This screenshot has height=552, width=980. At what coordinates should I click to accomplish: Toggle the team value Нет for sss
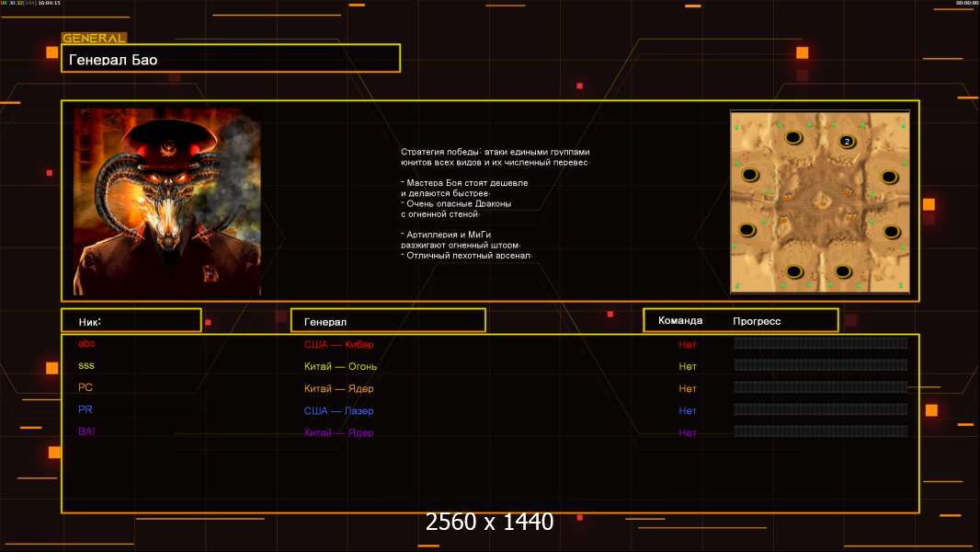pyautogui.click(x=688, y=367)
